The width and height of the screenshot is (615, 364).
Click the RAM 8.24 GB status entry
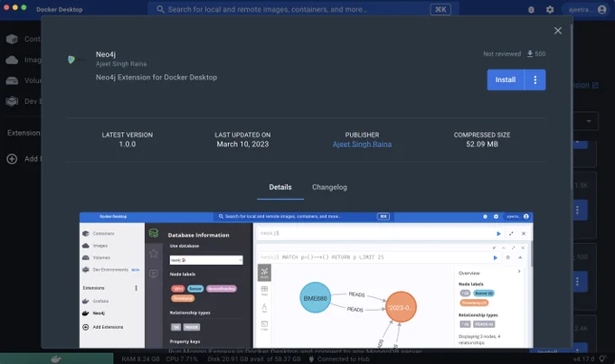(x=140, y=359)
